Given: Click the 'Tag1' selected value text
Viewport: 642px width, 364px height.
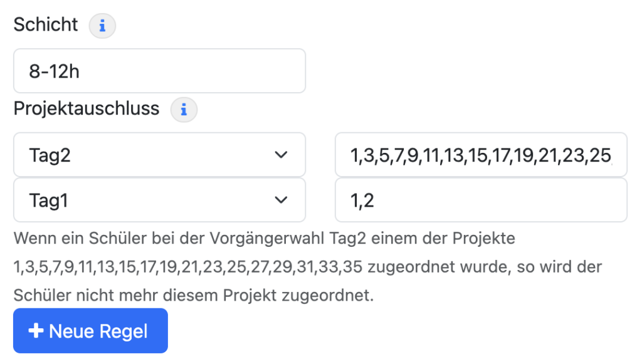Looking at the screenshot, I should pyautogui.click(x=48, y=200).
